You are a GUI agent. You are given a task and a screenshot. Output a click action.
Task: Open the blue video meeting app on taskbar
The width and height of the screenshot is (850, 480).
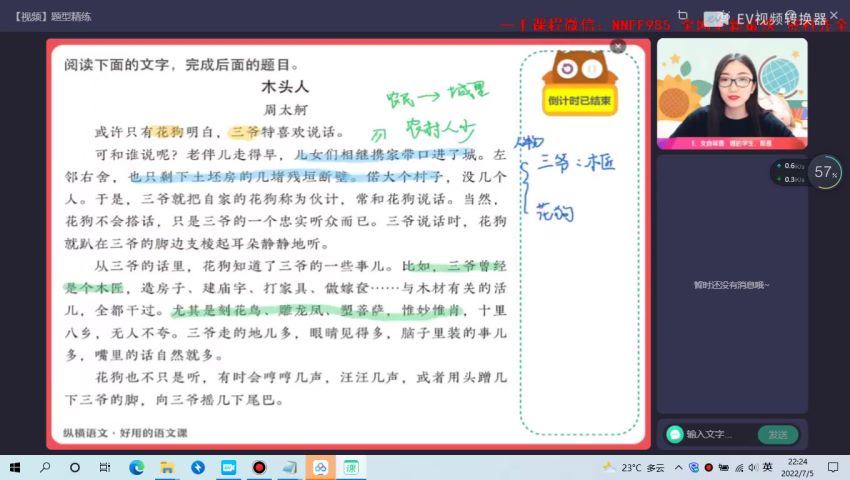(228, 468)
